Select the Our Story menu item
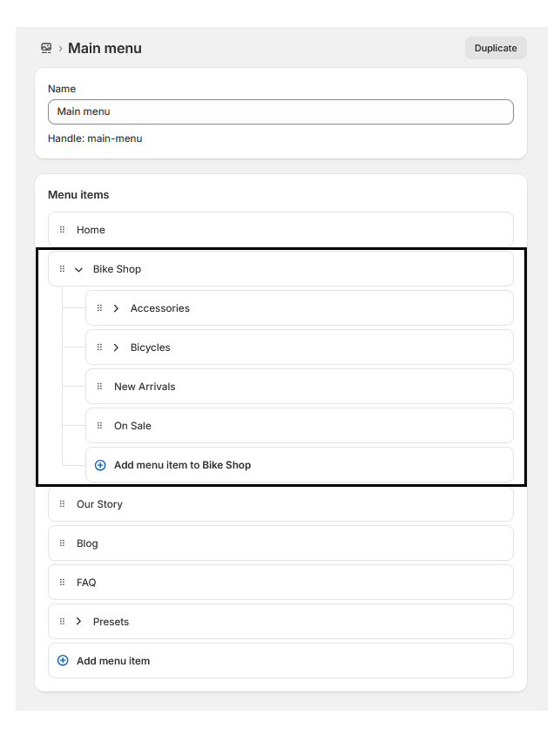Screen dimensions: 560x735 [x=99, y=504]
